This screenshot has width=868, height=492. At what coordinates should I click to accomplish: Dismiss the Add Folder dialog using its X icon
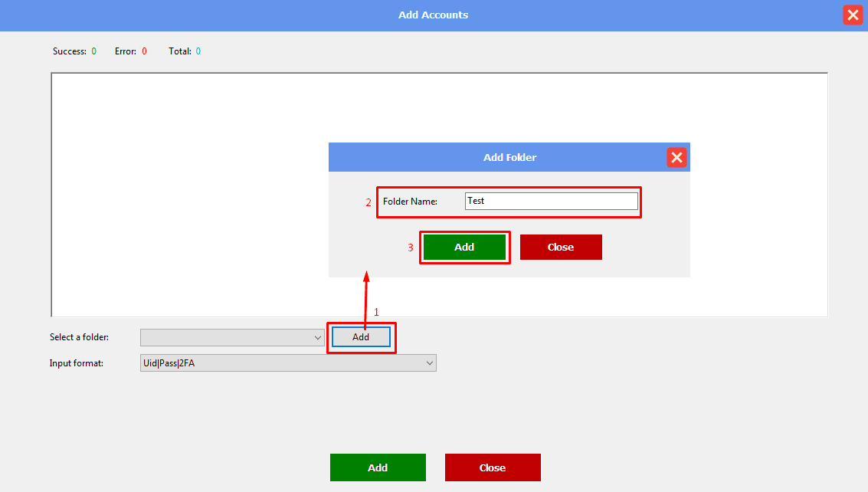(x=676, y=157)
